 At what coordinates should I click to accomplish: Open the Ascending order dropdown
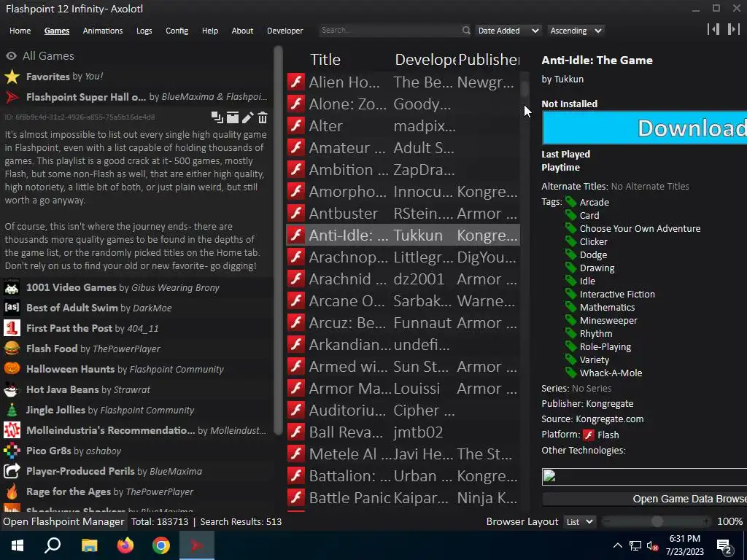pos(576,31)
